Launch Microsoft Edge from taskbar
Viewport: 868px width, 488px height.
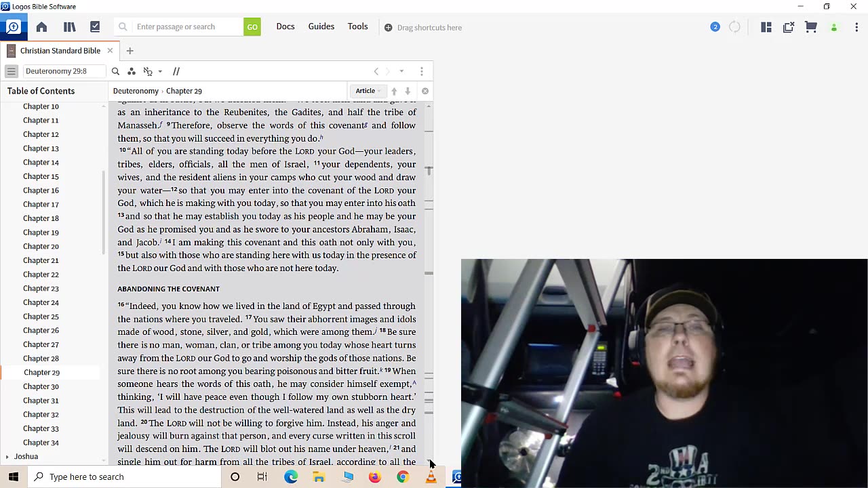pyautogui.click(x=291, y=476)
